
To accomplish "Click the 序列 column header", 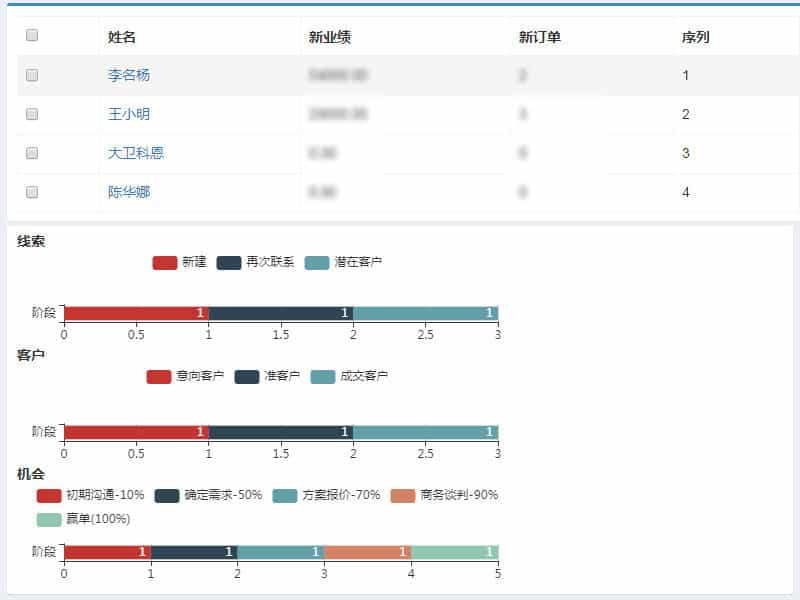I will pyautogui.click(x=696, y=37).
